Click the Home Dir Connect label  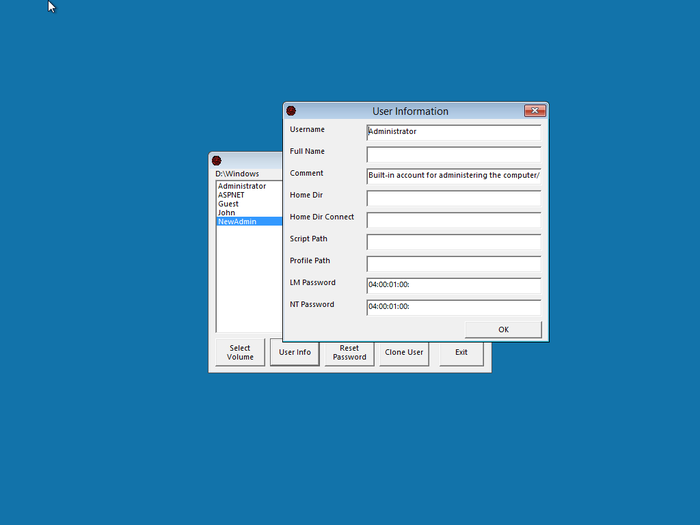pyautogui.click(x=322, y=217)
